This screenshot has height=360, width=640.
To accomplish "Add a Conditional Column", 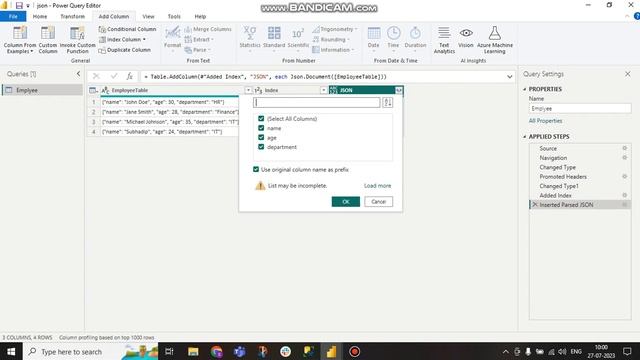I will pos(127,29).
